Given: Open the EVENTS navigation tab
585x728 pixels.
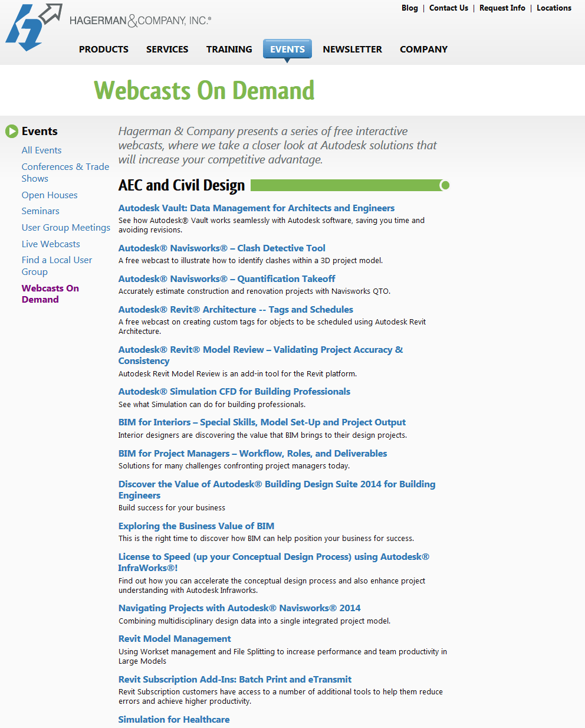Looking at the screenshot, I should coord(287,50).
